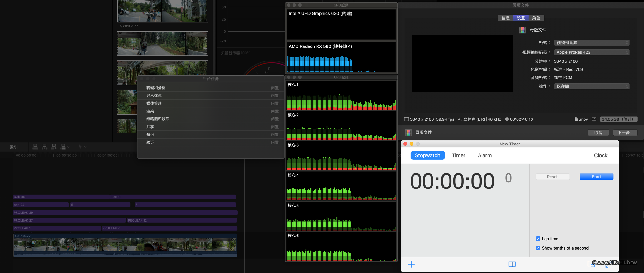644x273 pixels.
Task: Switch to the Timer tab
Action: pos(458,155)
